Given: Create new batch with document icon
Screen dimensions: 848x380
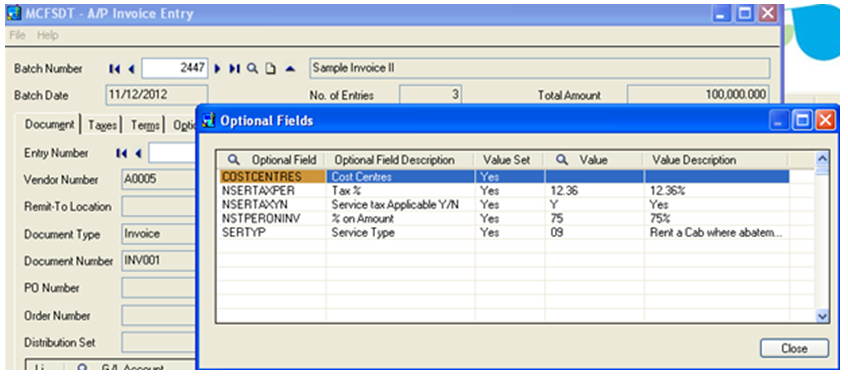Looking at the screenshot, I should click(x=270, y=69).
